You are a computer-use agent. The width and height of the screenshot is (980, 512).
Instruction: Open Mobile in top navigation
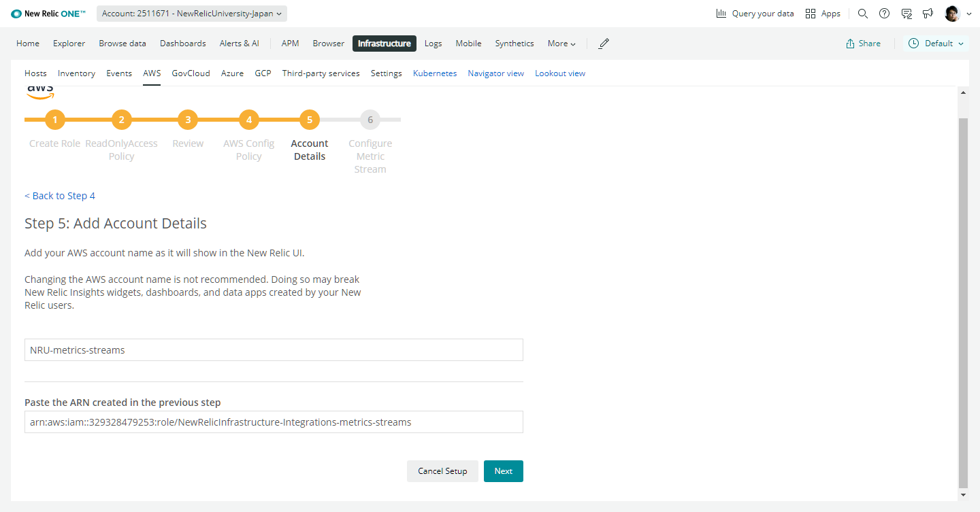[x=468, y=44]
